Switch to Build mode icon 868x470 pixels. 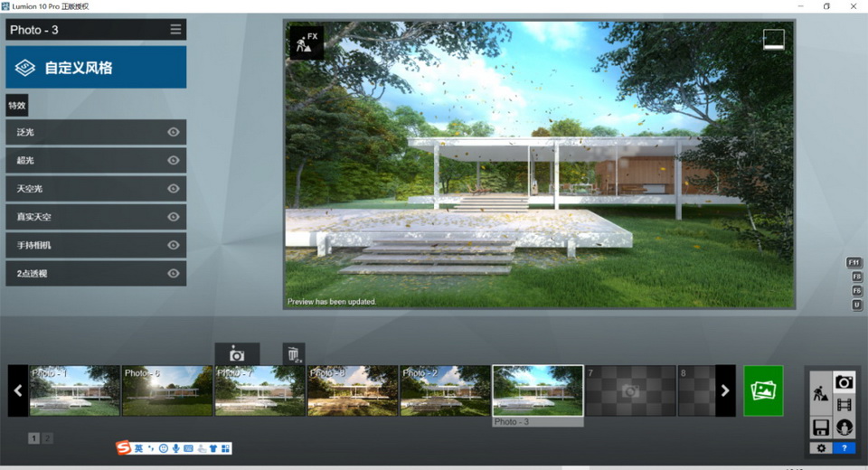pyautogui.click(x=820, y=394)
